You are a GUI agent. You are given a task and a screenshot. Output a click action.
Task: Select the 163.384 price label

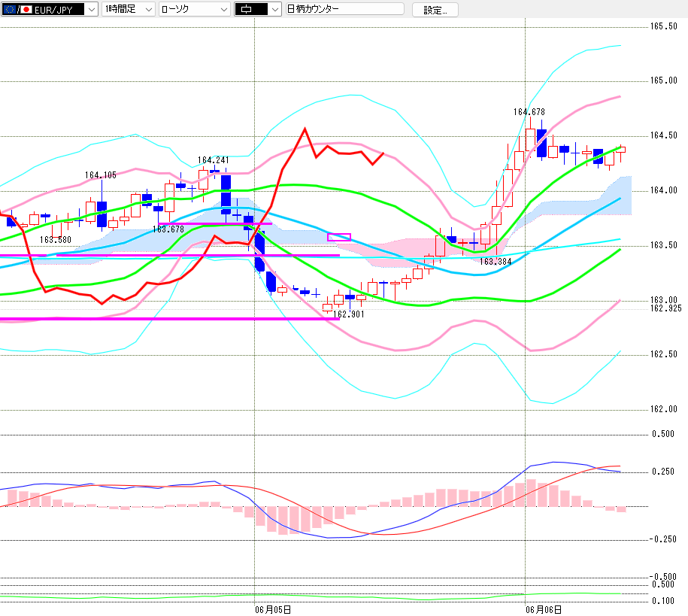pos(496,262)
